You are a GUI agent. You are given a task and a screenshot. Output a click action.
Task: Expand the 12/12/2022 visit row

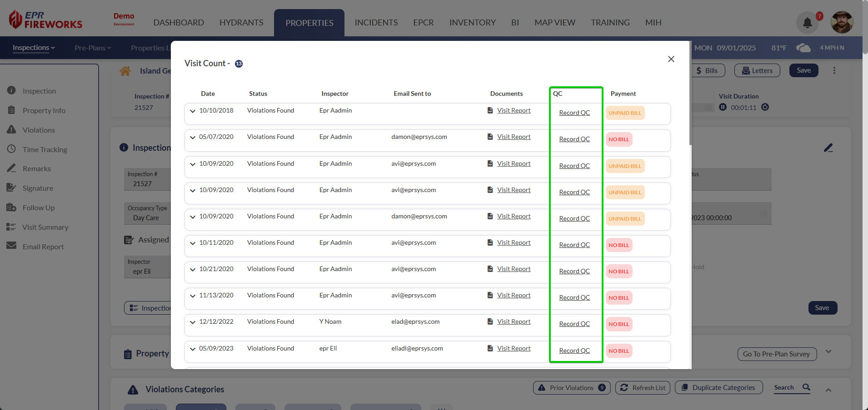(x=193, y=322)
